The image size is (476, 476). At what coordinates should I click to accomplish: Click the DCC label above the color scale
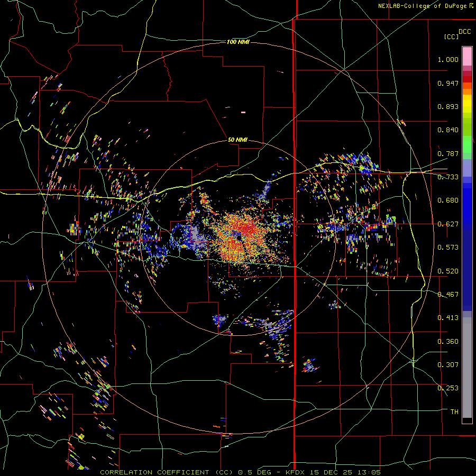(x=465, y=32)
